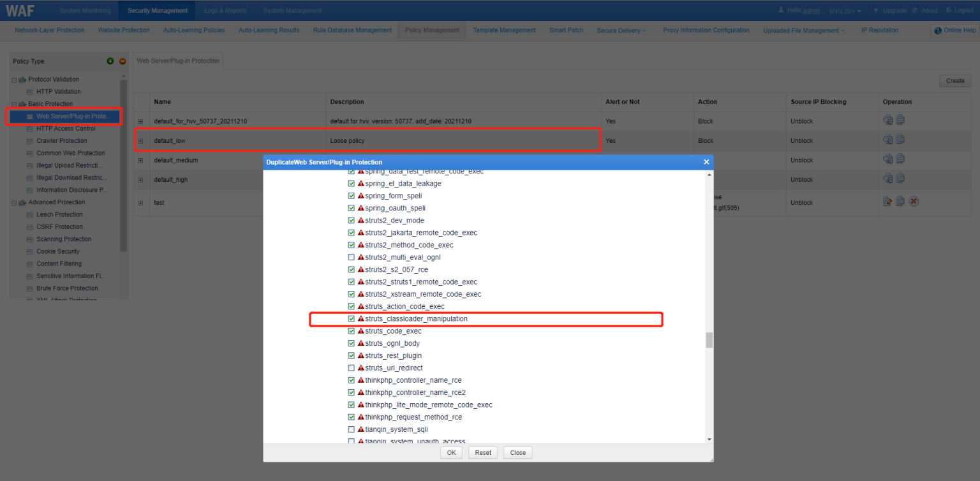Click the OK button in the dialog

[x=451, y=452]
